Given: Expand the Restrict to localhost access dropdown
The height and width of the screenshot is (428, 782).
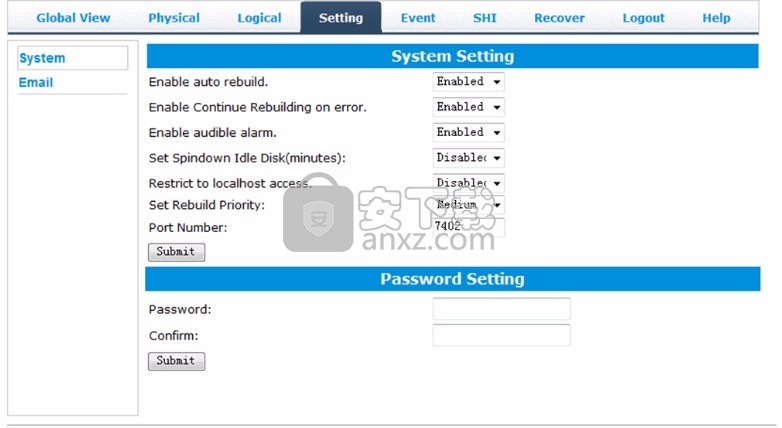Looking at the screenshot, I should [x=468, y=183].
